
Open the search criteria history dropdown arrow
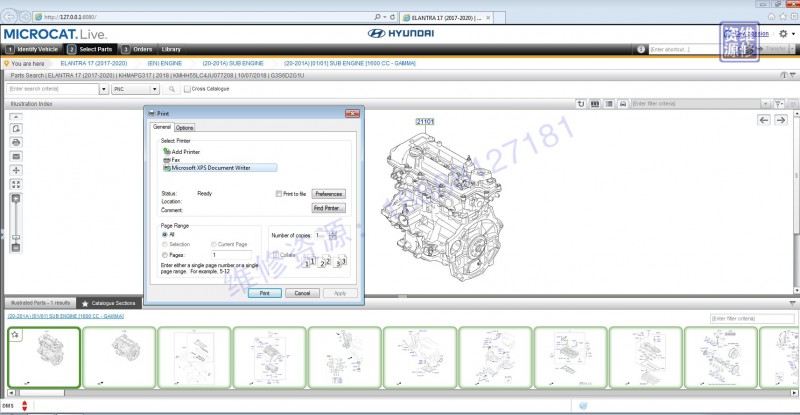tap(104, 89)
